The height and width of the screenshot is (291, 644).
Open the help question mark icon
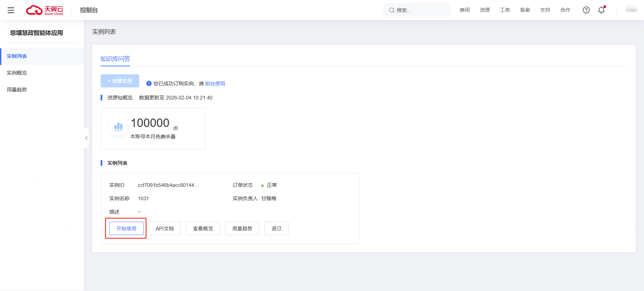pyautogui.click(x=586, y=10)
